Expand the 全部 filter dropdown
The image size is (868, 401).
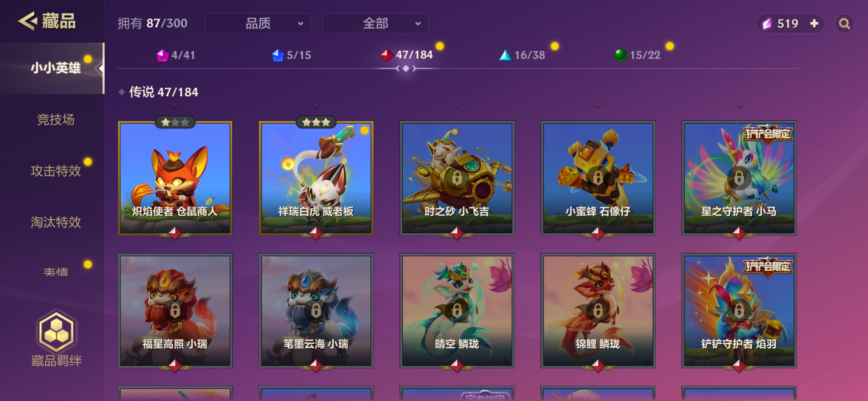[375, 23]
